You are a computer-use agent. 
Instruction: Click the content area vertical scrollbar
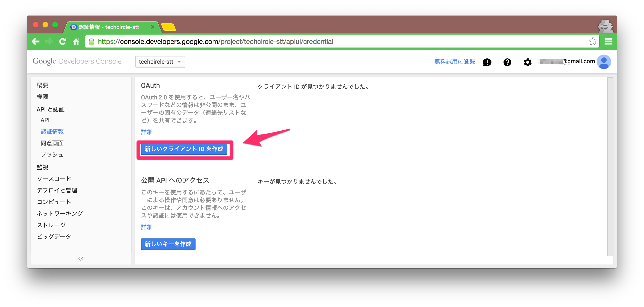coord(610,167)
